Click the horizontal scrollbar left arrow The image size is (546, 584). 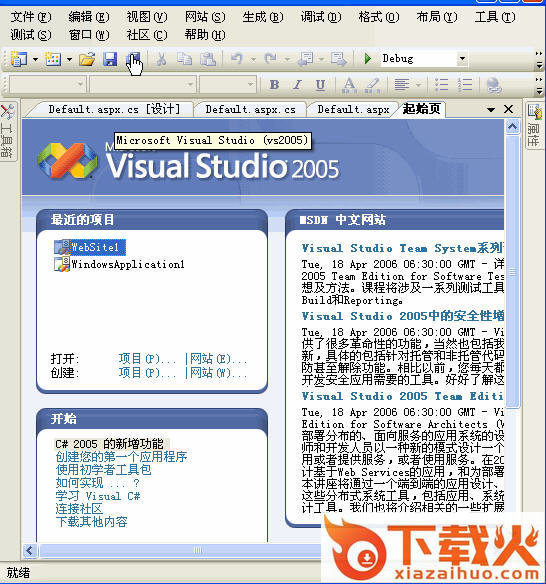[30, 550]
